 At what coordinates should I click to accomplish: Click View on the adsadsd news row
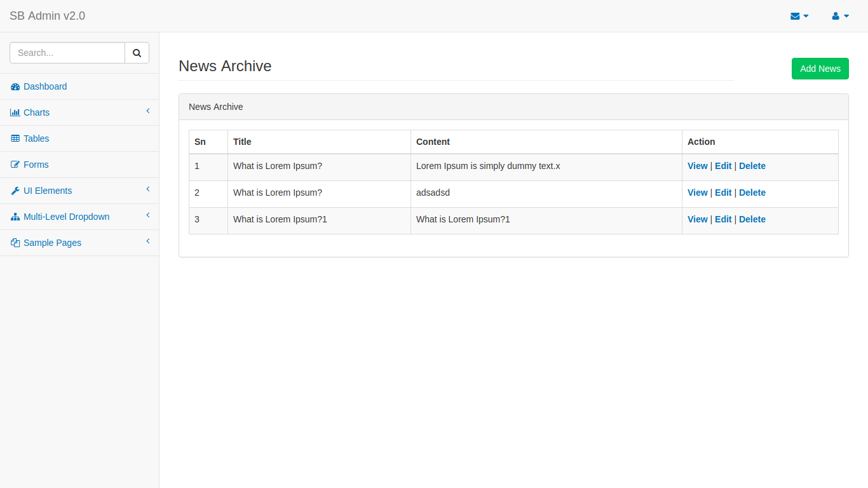click(697, 193)
